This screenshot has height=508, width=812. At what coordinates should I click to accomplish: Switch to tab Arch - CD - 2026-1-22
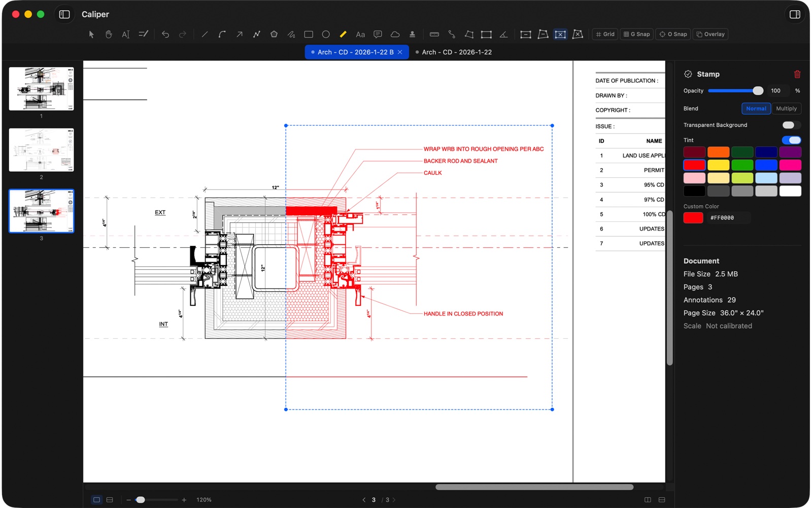click(457, 52)
